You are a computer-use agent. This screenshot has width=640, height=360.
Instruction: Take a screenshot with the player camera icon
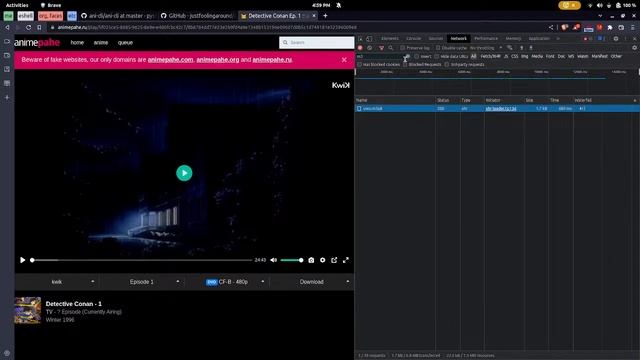click(x=311, y=260)
